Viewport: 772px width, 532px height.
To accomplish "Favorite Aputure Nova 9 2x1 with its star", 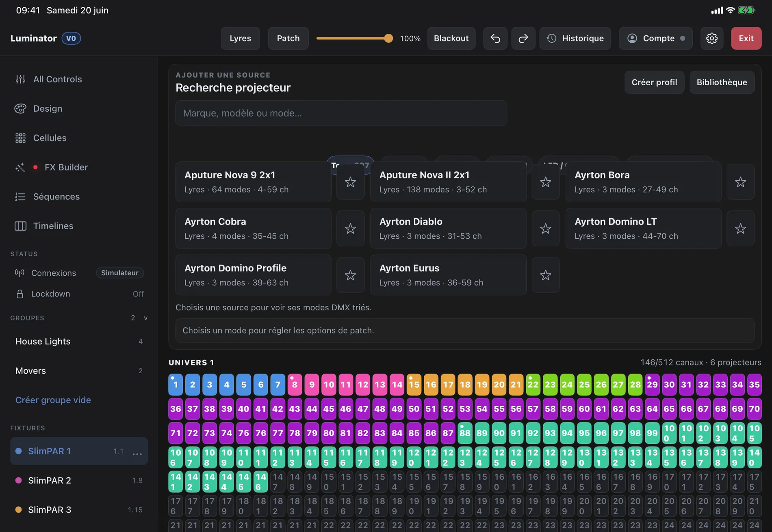I will (x=350, y=182).
